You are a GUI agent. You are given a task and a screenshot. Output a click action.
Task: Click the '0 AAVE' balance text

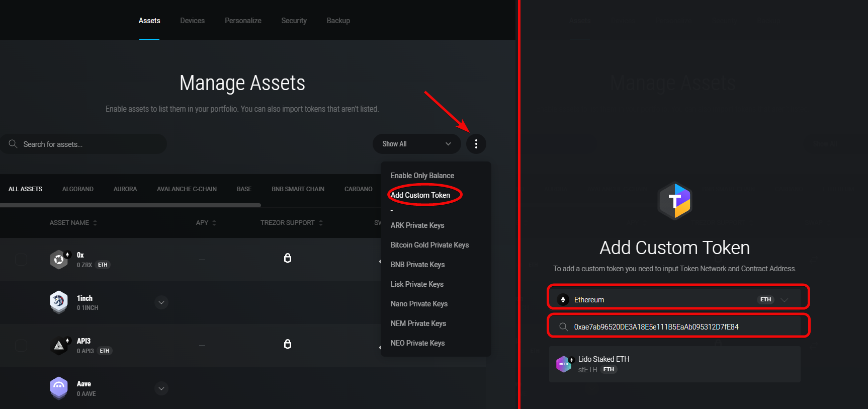pyautogui.click(x=86, y=394)
